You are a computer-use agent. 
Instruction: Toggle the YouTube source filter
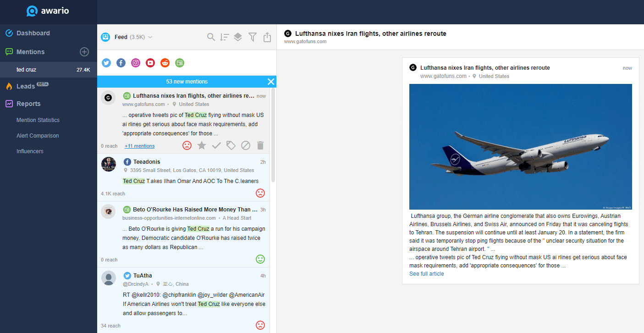[x=150, y=63]
